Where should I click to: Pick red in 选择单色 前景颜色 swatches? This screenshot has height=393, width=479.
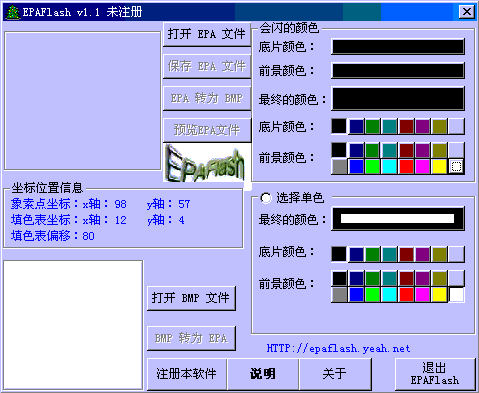coord(406,295)
